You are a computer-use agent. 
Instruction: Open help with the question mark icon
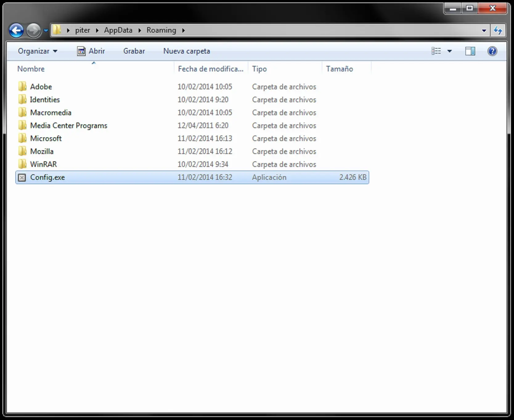point(492,51)
